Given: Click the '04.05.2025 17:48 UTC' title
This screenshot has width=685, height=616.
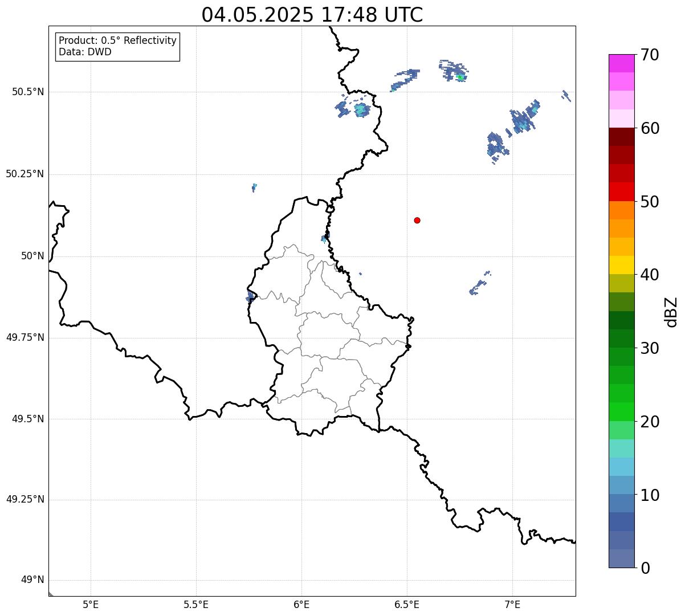Looking at the screenshot, I should pos(312,15).
